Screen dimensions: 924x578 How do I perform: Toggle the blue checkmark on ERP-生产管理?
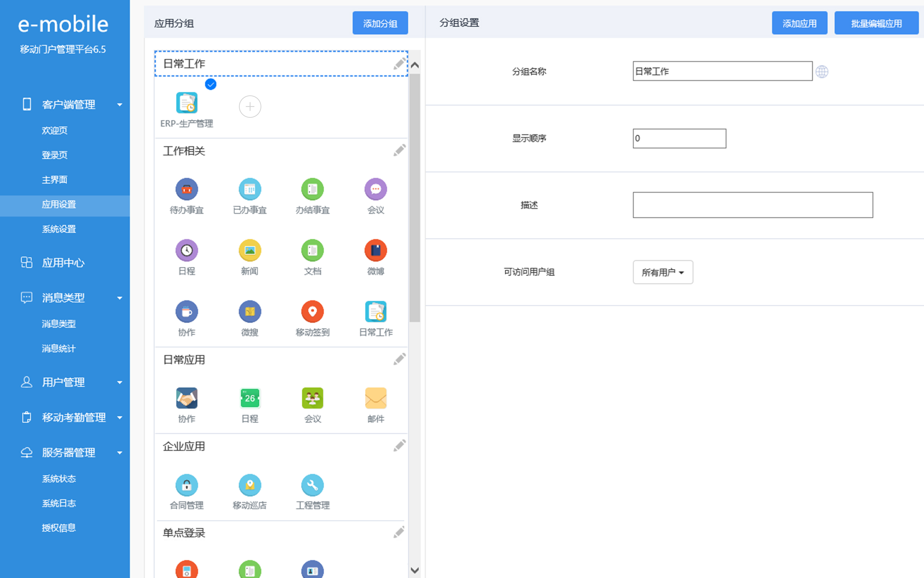[211, 84]
